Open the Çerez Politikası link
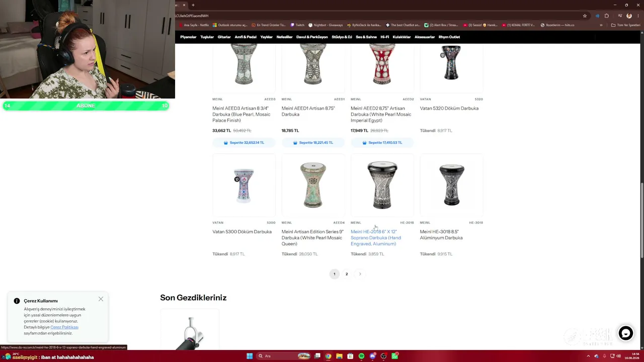Viewport: 644px width, 362px height. pyautogui.click(x=64, y=327)
